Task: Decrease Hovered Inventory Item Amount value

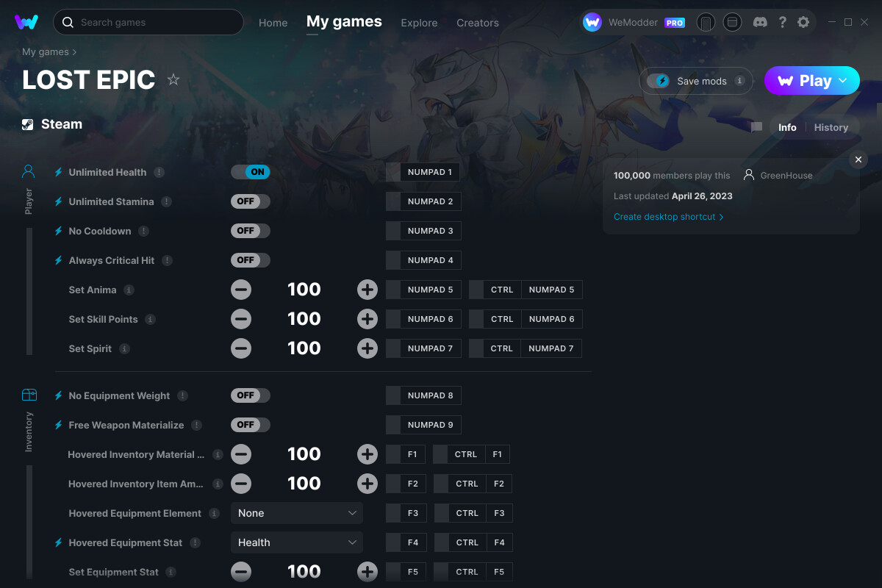Action: pos(241,484)
